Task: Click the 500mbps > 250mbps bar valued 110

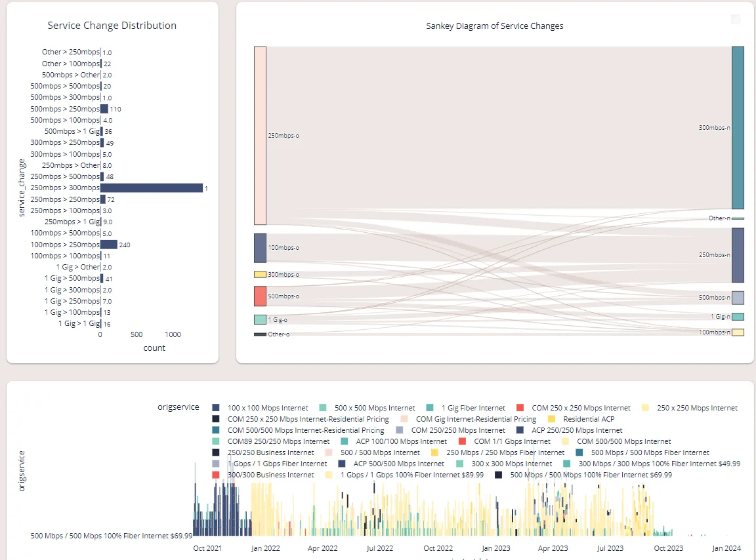Action: [104, 109]
